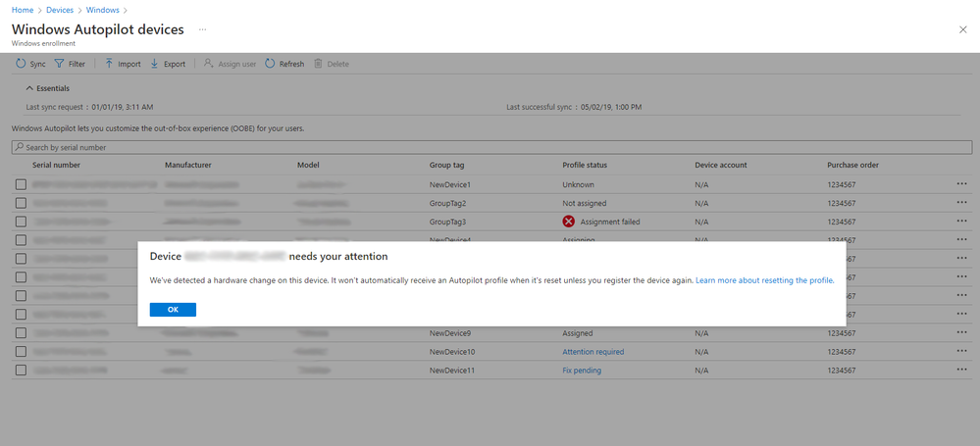
Task: Sort by the Purchase order column header
Action: (x=853, y=165)
